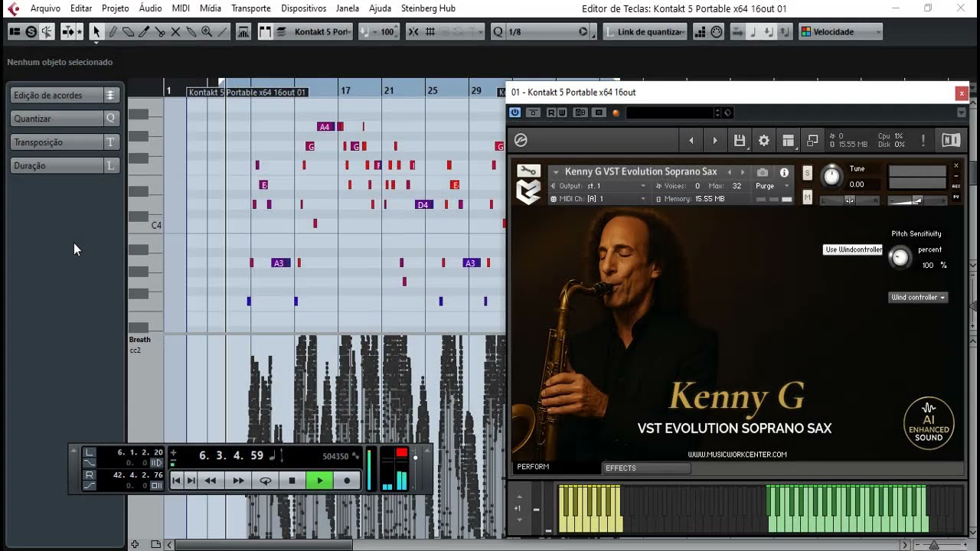Viewport: 980px width, 551px height.
Task: Select the Line tool
Action: click(x=223, y=32)
